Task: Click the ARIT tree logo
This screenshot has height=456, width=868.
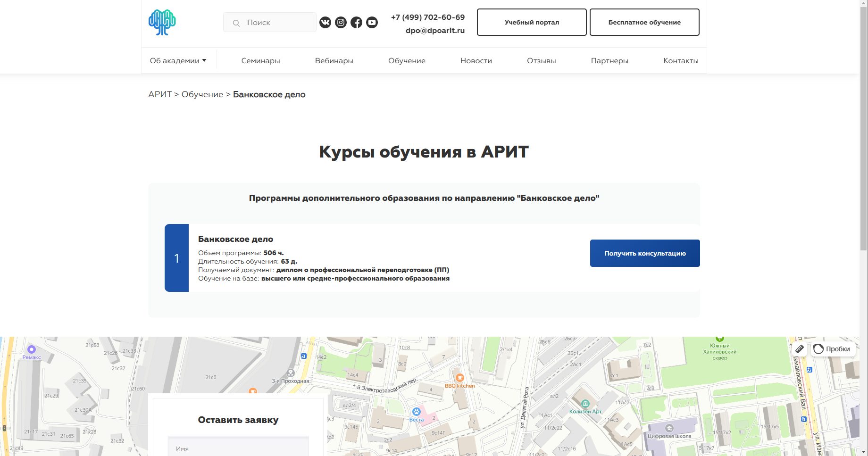Action: click(x=162, y=22)
